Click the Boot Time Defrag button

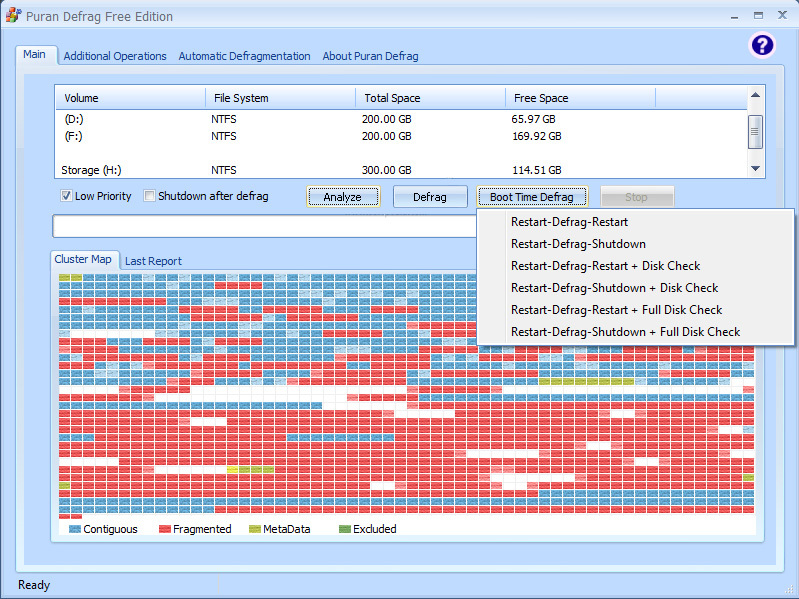532,197
